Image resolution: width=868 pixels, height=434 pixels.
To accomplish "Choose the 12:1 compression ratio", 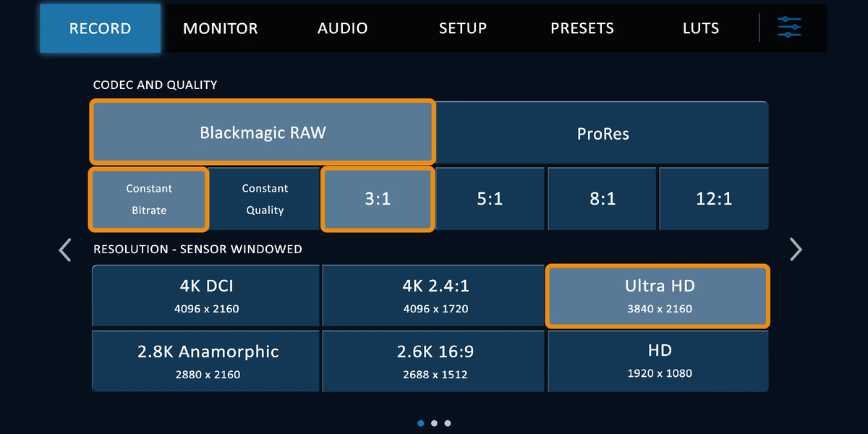I will (714, 199).
